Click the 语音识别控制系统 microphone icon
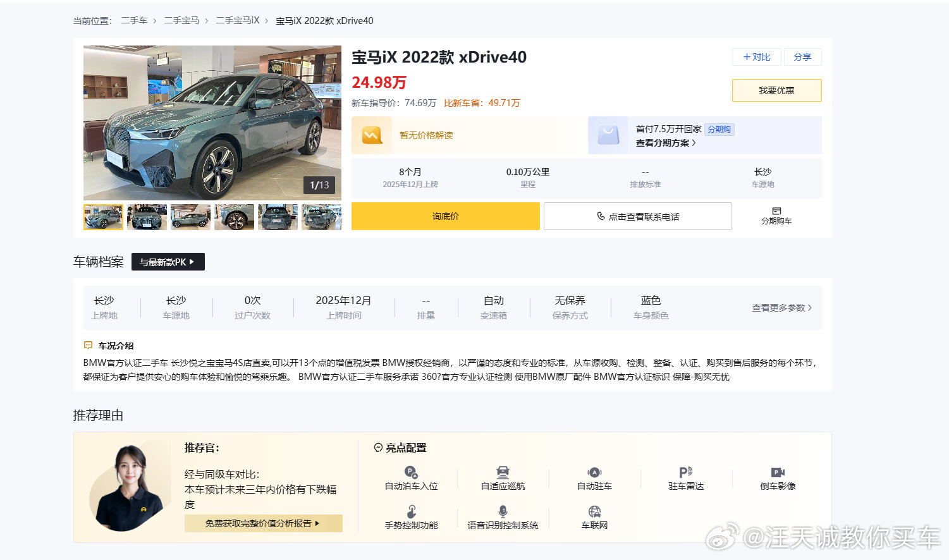Screen dimensions: 949x560 point(503,511)
